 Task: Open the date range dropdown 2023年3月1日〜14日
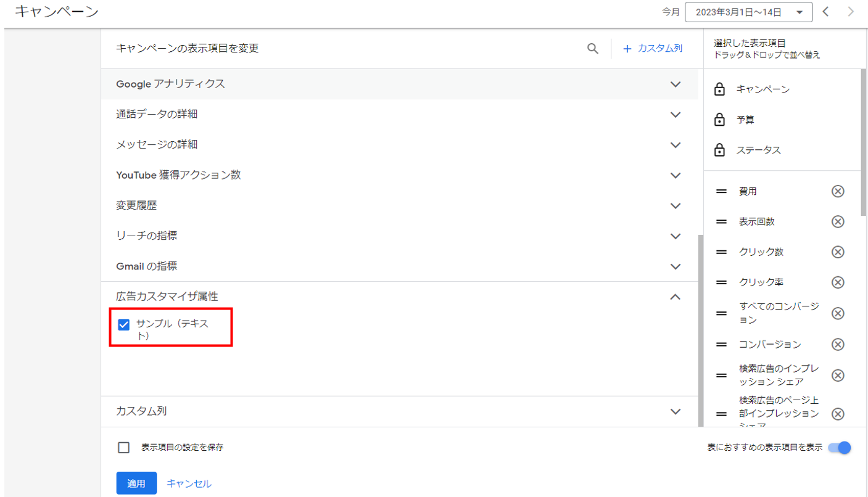coord(748,12)
